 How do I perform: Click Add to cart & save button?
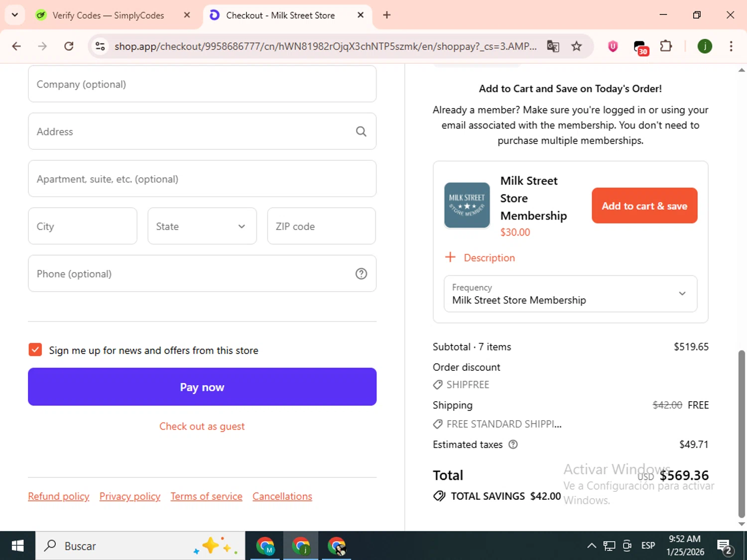click(x=644, y=206)
